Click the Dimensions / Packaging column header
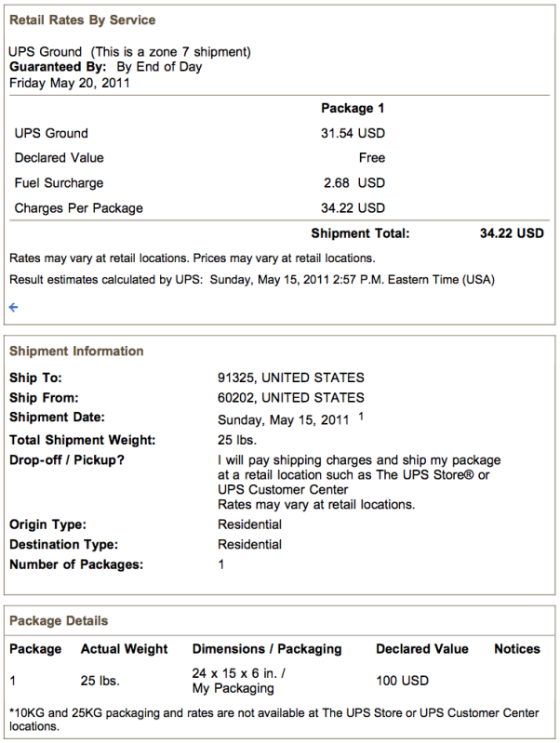This screenshot has height=743, width=560. coord(267,649)
